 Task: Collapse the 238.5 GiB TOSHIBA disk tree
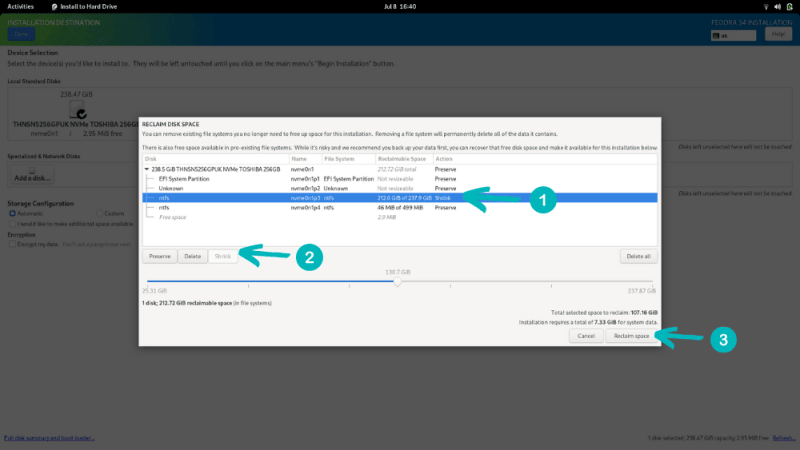tap(146, 169)
